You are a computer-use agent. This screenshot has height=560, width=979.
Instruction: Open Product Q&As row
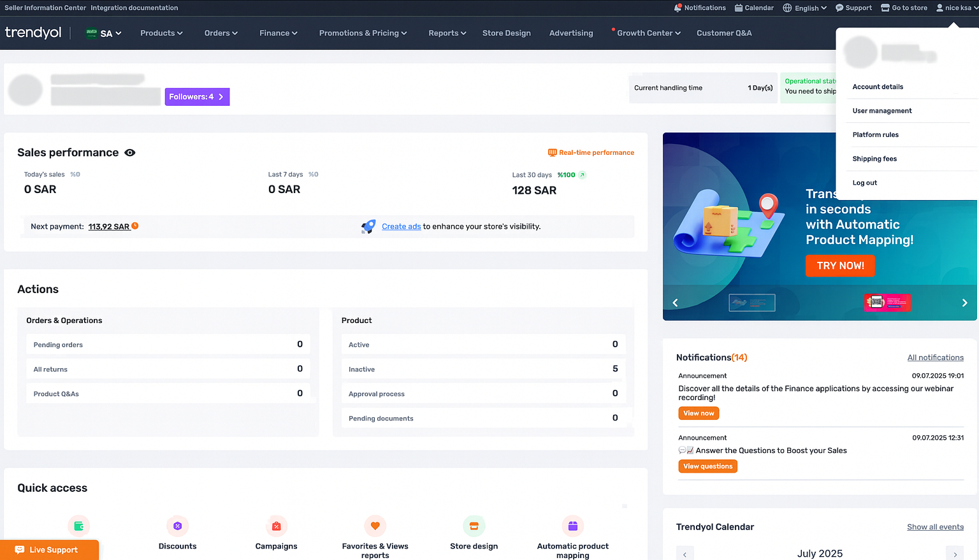tap(168, 393)
